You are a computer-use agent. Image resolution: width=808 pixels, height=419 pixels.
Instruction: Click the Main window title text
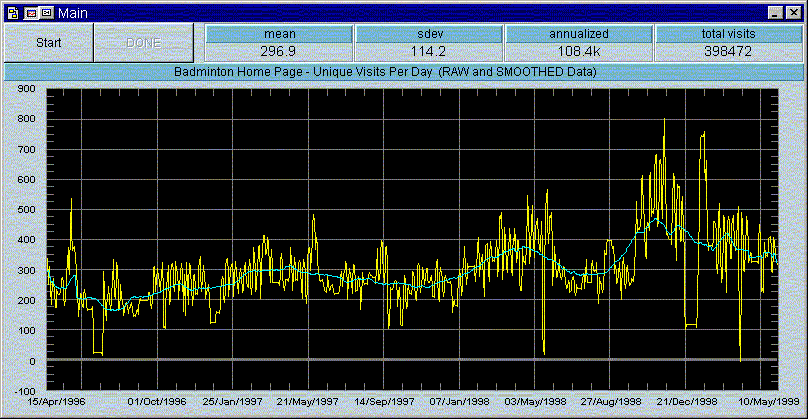(73, 13)
